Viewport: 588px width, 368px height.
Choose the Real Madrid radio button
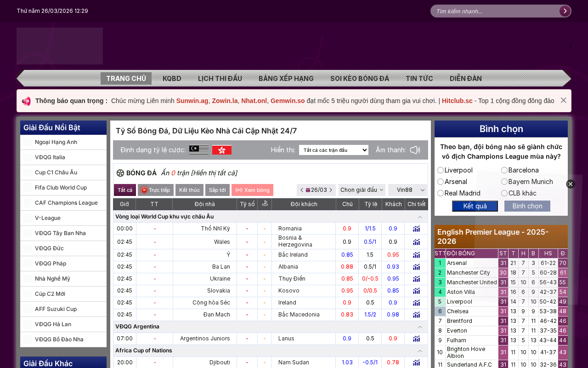[441, 193]
